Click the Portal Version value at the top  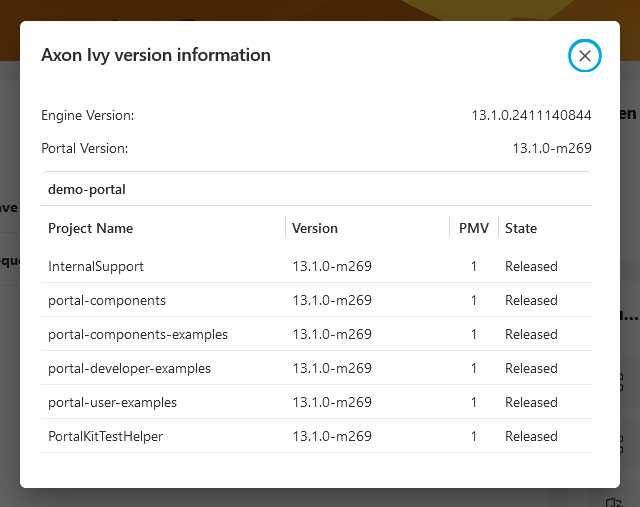552,148
